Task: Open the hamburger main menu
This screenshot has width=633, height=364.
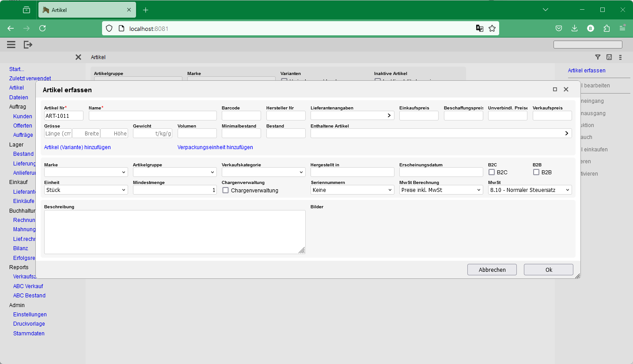Action: (x=11, y=45)
